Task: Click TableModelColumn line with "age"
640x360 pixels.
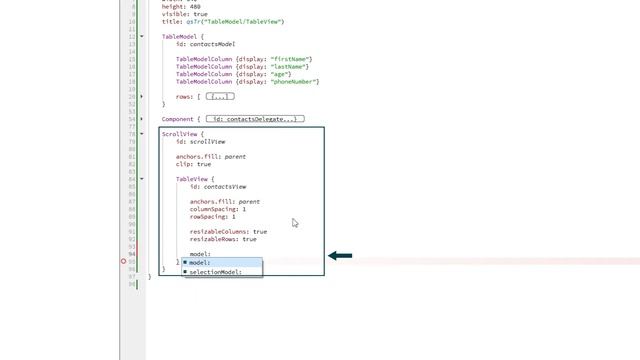Action: (x=233, y=74)
